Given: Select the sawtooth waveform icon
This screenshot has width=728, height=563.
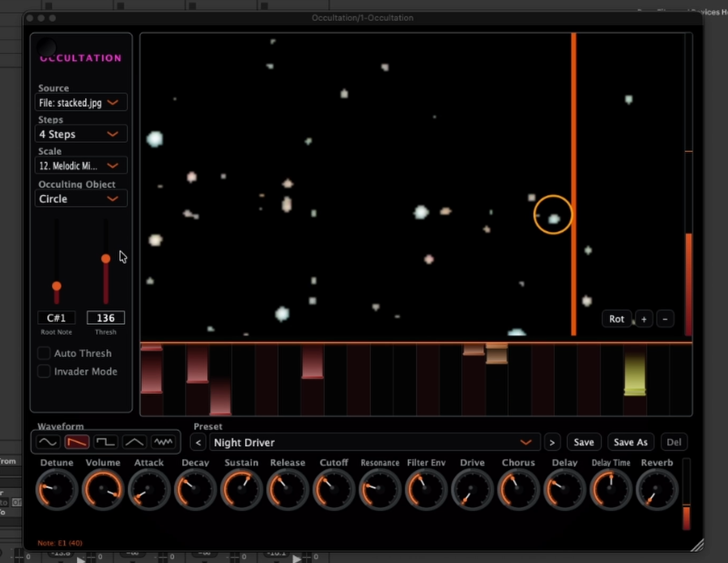Looking at the screenshot, I should tap(76, 441).
